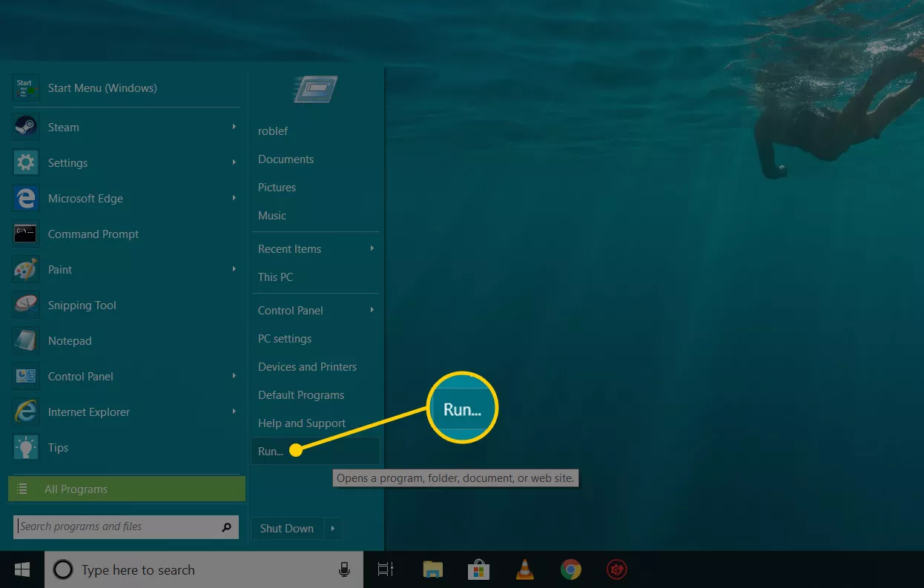The width and height of the screenshot is (924, 588).
Task: Click the search magnifier icon in the start menu
Action: pos(226,527)
